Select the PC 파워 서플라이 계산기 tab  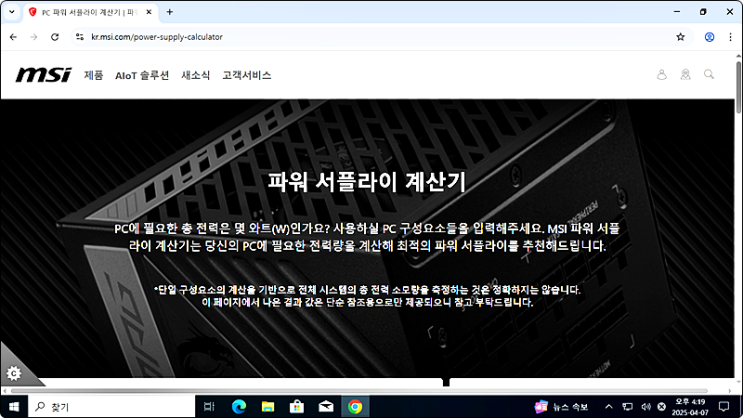[x=90, y=12]
